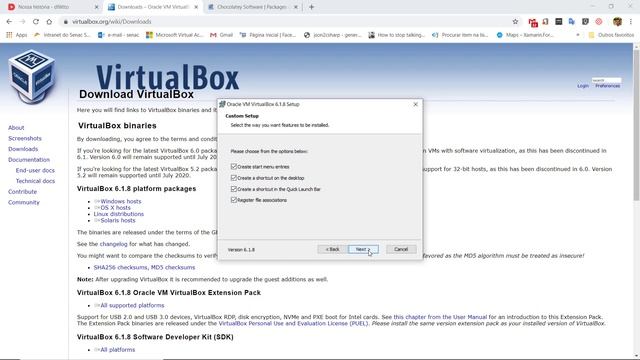Toggle Create start menu entries checkbox
The height and width of the screenshot is (360, 640).
(234, 167)
